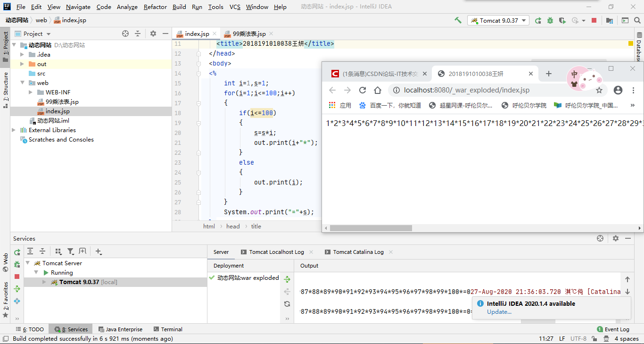The height and width of the screenshot is (344, 644).
Task: Hide the Project panel with the minus icon
Action: (165, 34)
